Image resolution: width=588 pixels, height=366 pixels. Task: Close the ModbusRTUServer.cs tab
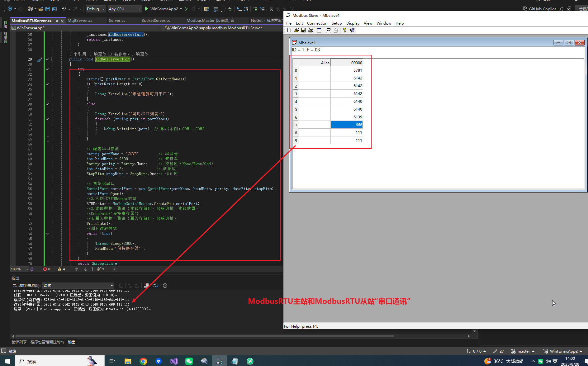point(62,21)
